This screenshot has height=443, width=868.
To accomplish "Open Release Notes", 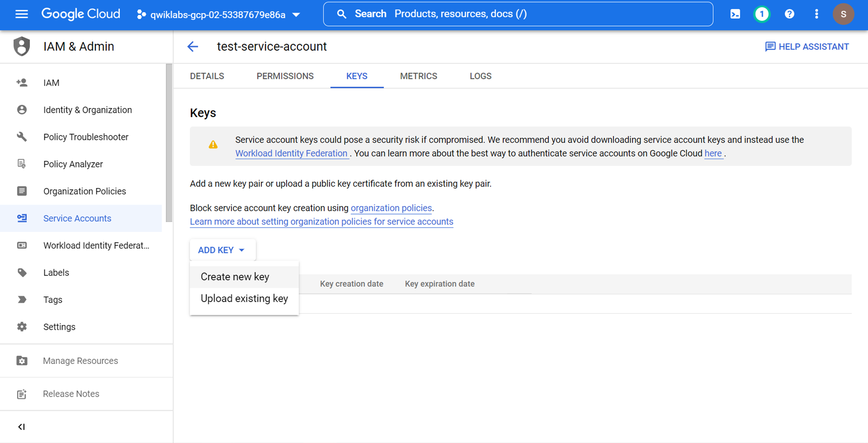I will coord(86,394).
